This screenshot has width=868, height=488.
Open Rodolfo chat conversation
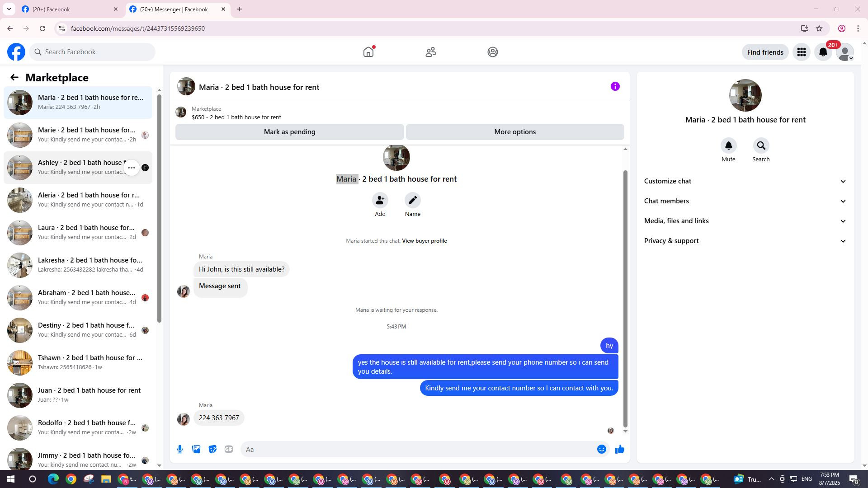point(78,428)
